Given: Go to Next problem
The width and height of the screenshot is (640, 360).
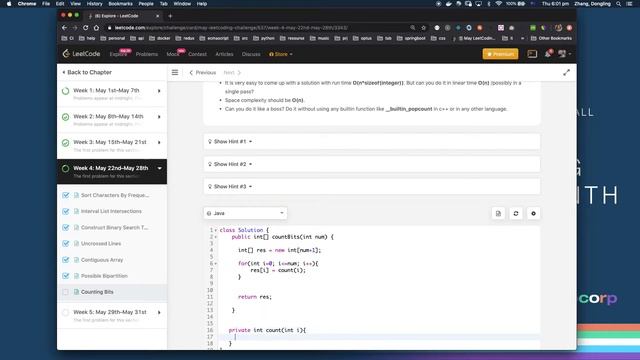Looking at the screenshot, I should (x=232, y=72).
